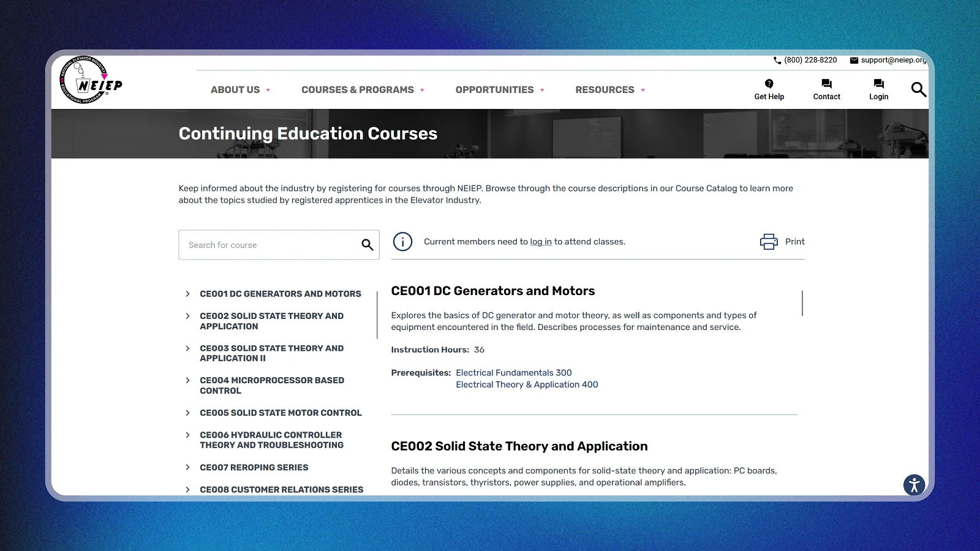The width and height of the screenshot is (980, 551).
Task: Click the Get Help question mark icon
Action: 769,84
